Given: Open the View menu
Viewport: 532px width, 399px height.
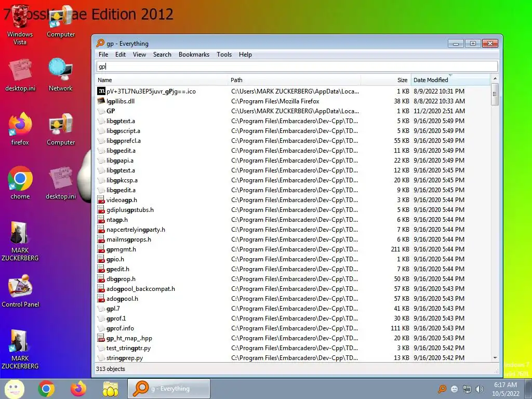Looking at the screenshot, I should coord(139,54).
